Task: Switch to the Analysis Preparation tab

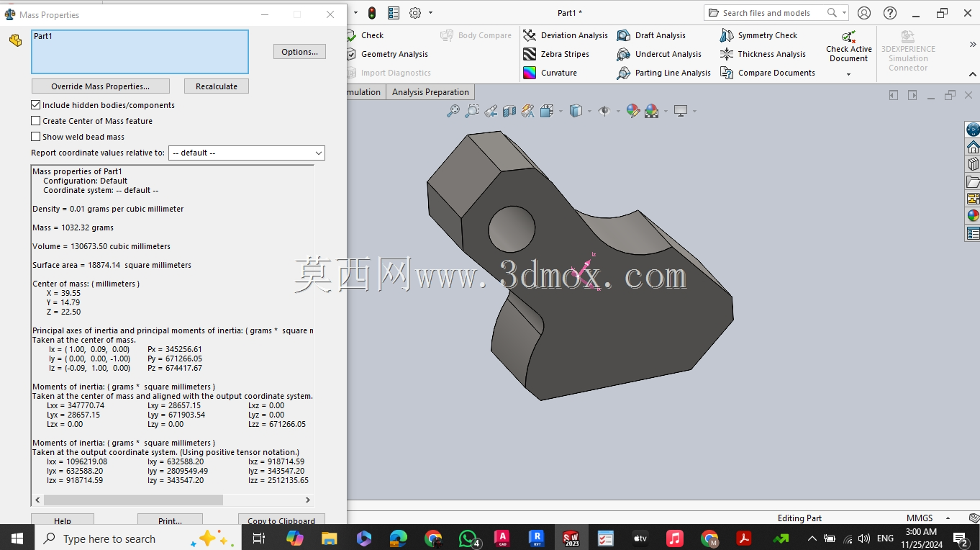Action: pyautogui.click(x=430, y=92)
